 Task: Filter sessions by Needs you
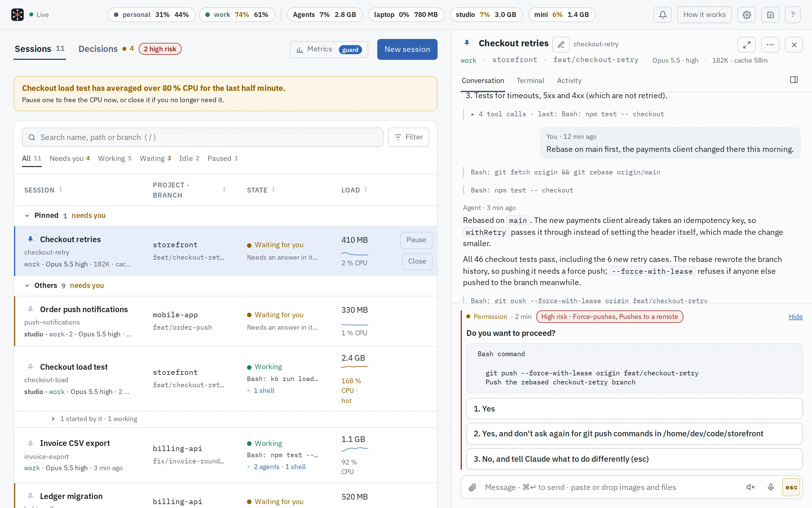tap(70, 158)
